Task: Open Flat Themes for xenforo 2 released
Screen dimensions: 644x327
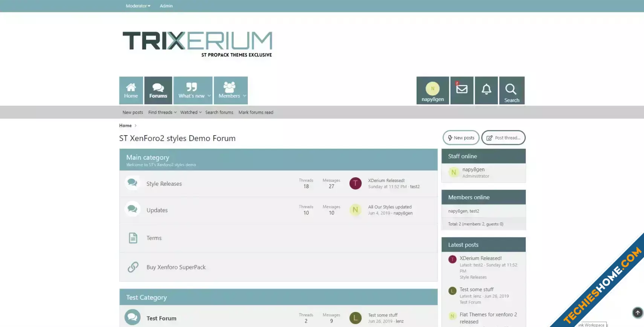Action: 488,318
